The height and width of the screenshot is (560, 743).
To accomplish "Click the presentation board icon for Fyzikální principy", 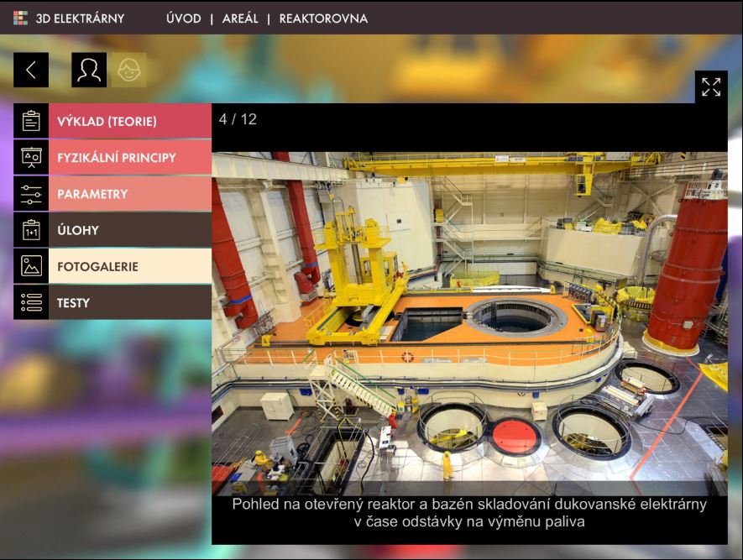I will (31, 157).
